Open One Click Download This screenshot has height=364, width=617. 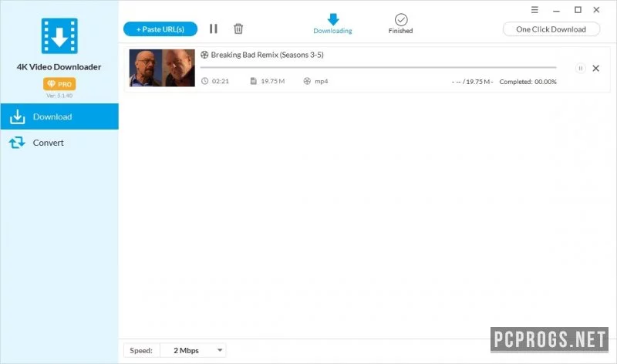[x=551, y=29]
